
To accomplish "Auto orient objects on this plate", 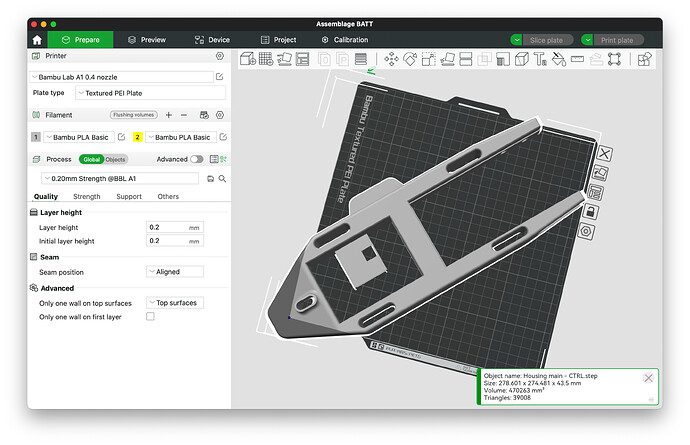I will coord(600,173).
